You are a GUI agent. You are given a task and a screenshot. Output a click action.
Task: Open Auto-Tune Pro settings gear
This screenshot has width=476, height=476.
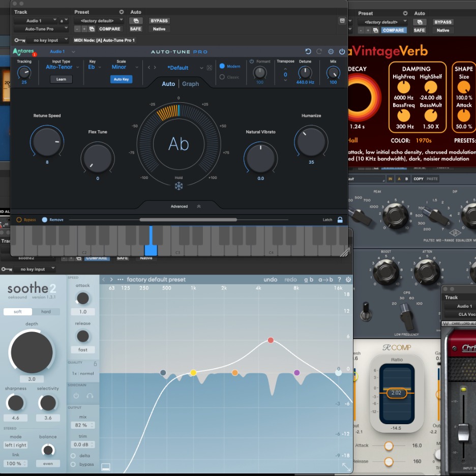tap(331, 51)
